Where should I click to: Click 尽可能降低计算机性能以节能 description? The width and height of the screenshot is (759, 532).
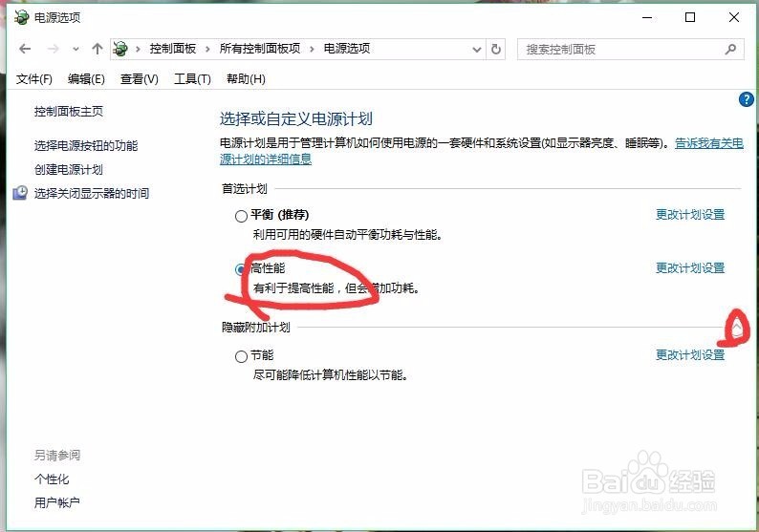coord(330,375)
